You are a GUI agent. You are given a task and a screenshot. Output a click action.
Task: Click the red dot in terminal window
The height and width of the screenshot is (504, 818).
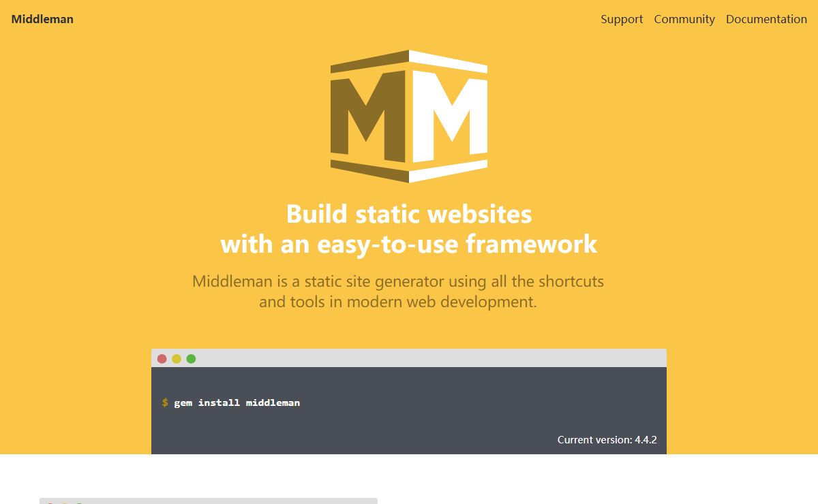[162, 359]
